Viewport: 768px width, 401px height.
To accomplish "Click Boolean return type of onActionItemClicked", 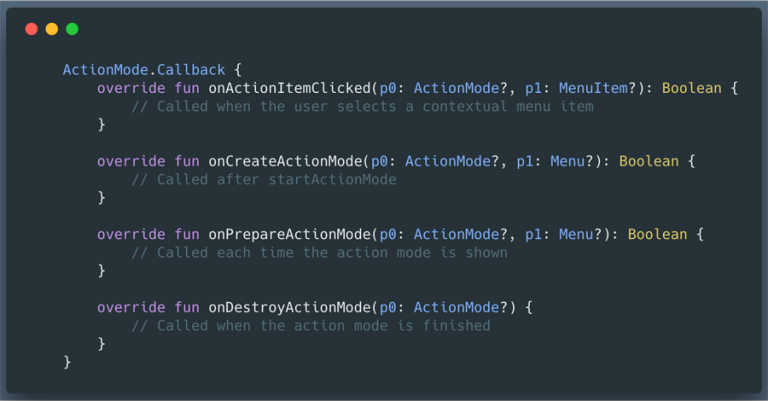I will click(695, 88).
